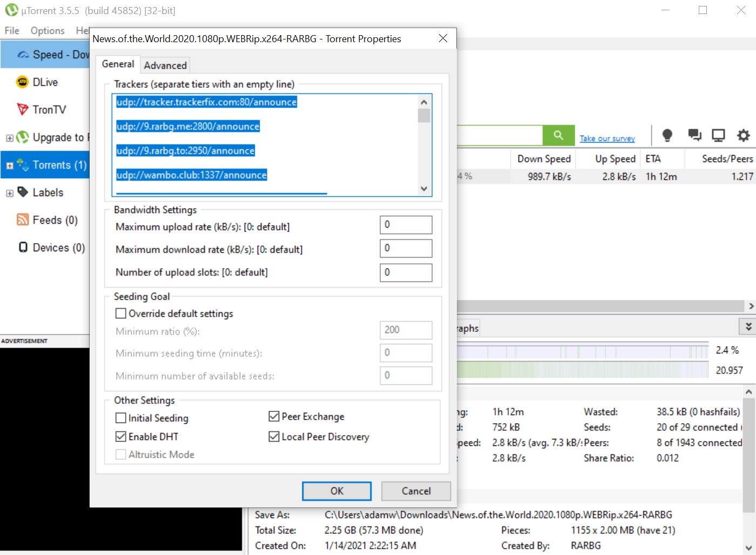Toggle the Peer Exchange checkbox
The width and height of the screenshot is (756, 555).
pyautogui.click(x=274, y=416)
